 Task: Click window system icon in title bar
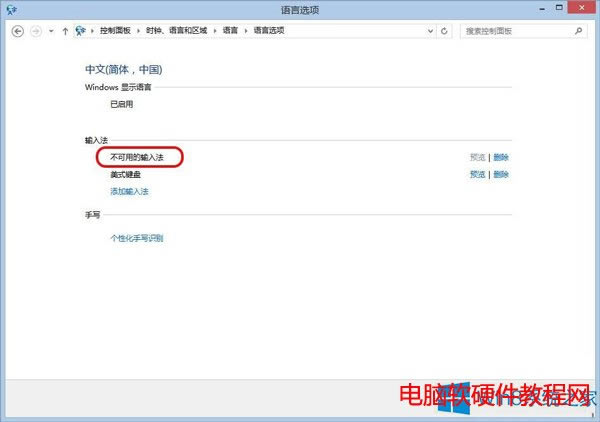11,10
